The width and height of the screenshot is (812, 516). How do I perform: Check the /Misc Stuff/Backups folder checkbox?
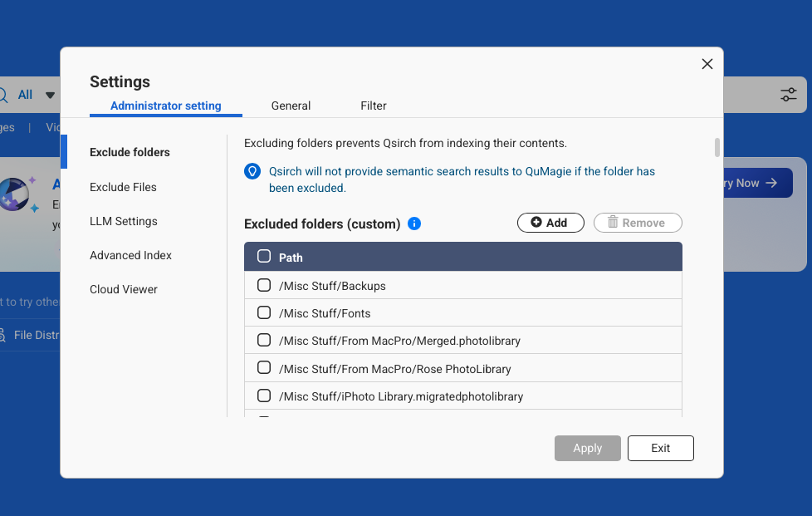[264, 285]
